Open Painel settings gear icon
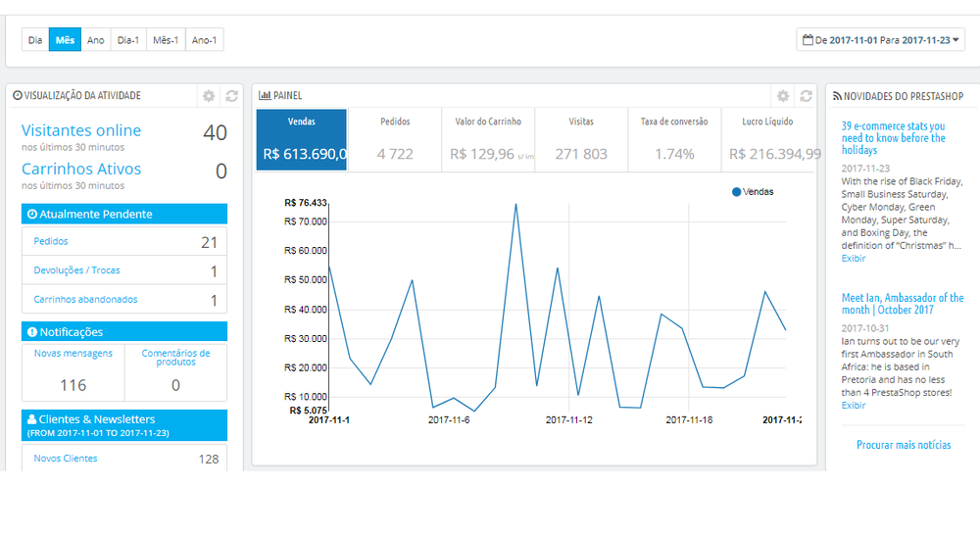Image resolution: width=980 pixels, height=536 pixels. point(782,96)
